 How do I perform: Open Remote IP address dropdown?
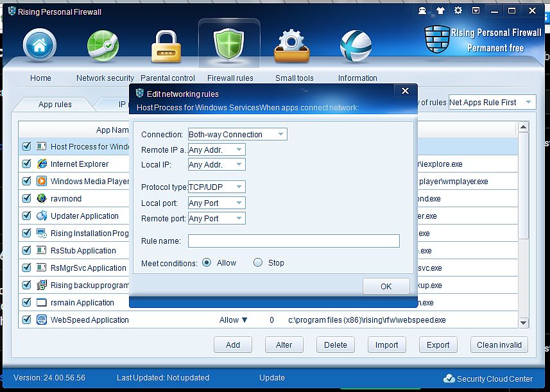[216, 149]
